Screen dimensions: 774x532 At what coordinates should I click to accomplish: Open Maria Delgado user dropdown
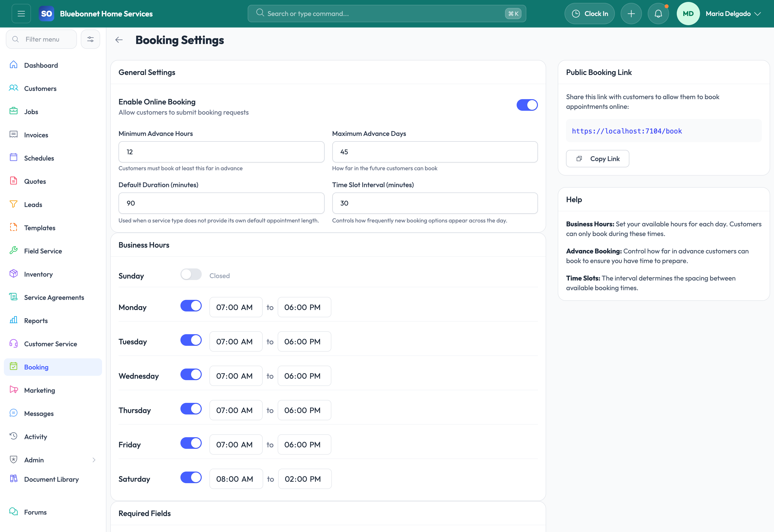733,14
